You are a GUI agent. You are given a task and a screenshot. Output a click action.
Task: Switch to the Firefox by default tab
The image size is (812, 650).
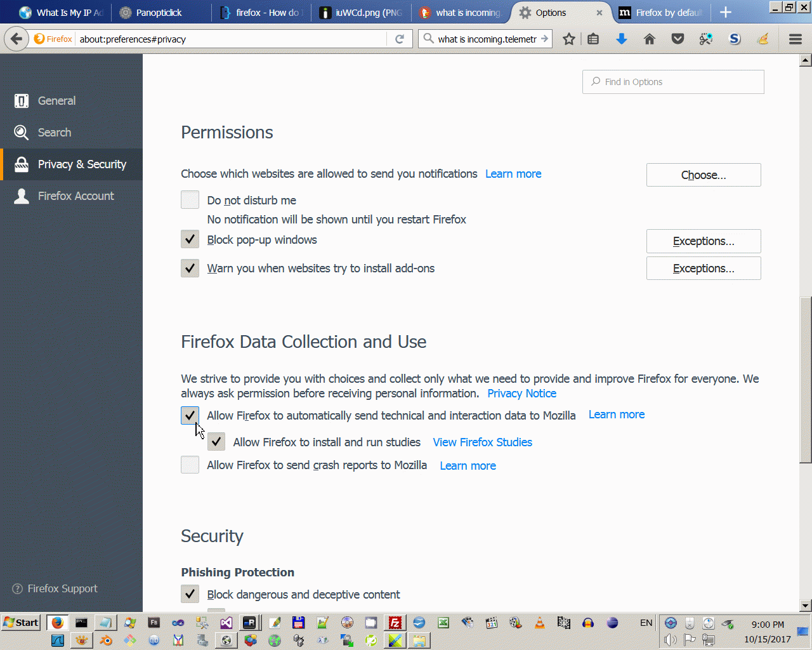[662, 13]
